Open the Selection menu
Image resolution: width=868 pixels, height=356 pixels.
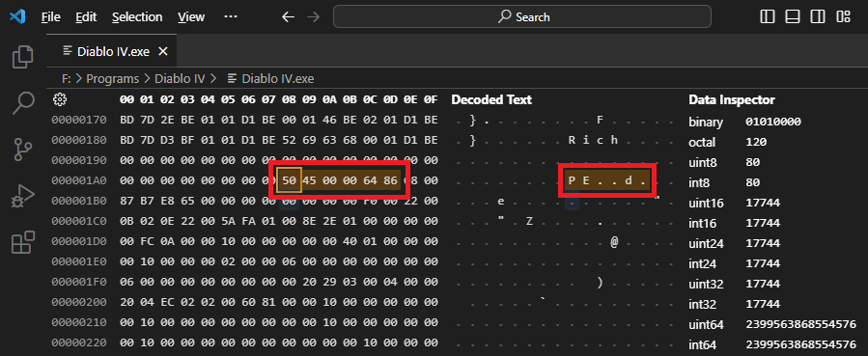pos(137,17)
